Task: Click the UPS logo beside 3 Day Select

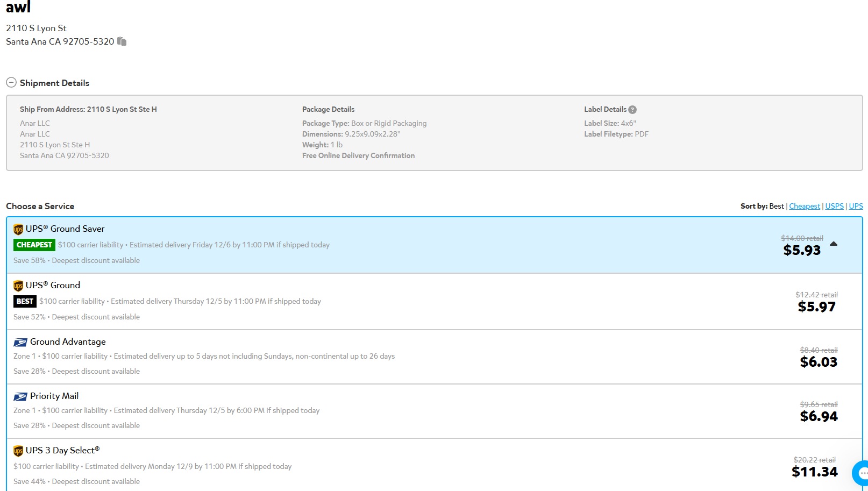Action: 18,451
